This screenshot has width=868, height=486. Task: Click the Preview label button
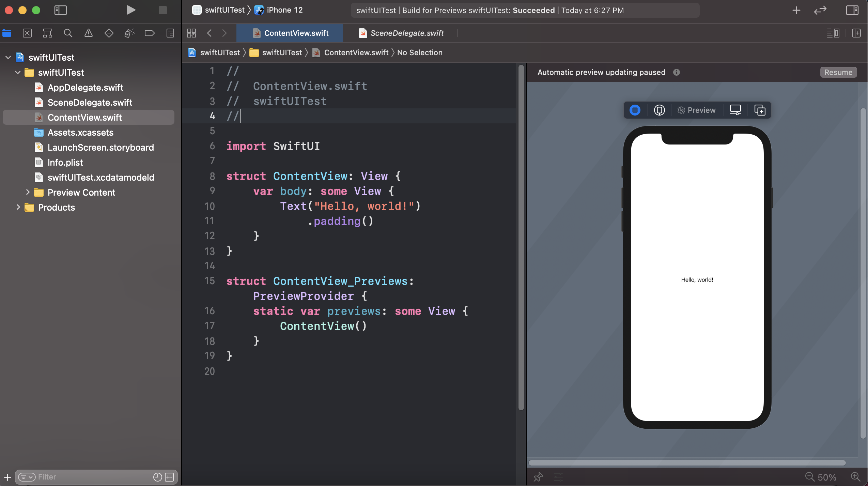(x=697, y=110)
